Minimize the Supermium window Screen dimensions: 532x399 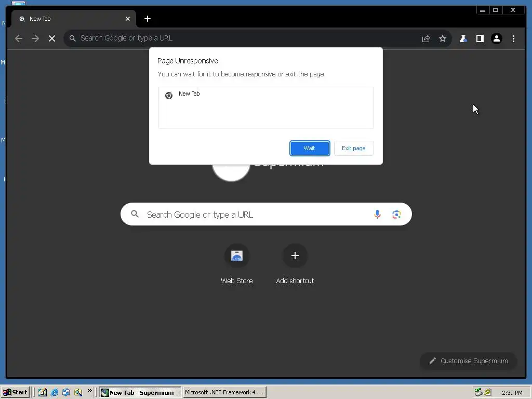tap(483, 10)
